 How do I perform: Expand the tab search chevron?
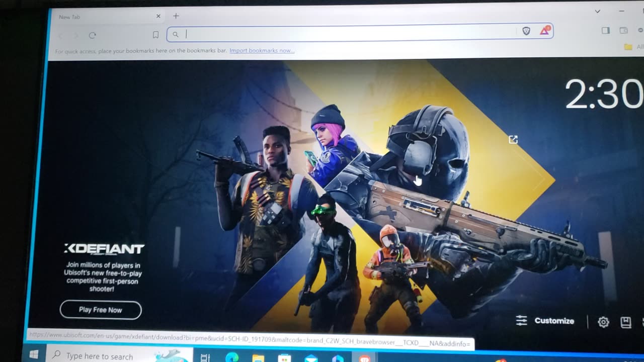pyautogui.click(x=597, y=11)
